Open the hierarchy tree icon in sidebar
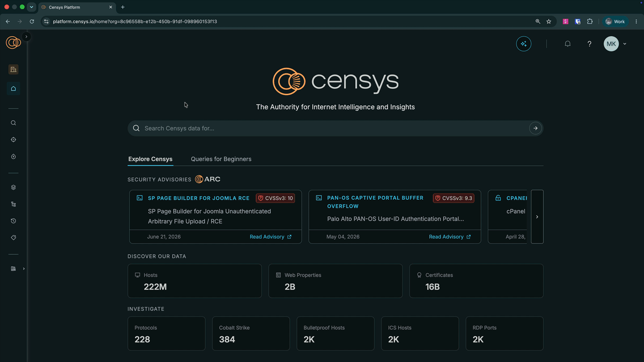 [x=13, y=204]
